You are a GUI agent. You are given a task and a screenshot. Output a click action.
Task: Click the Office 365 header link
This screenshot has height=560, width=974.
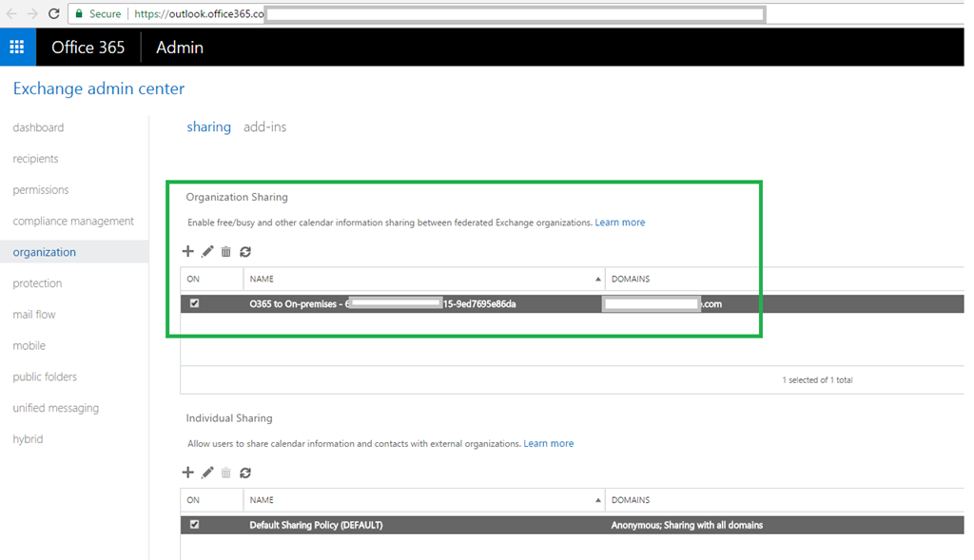88,48
